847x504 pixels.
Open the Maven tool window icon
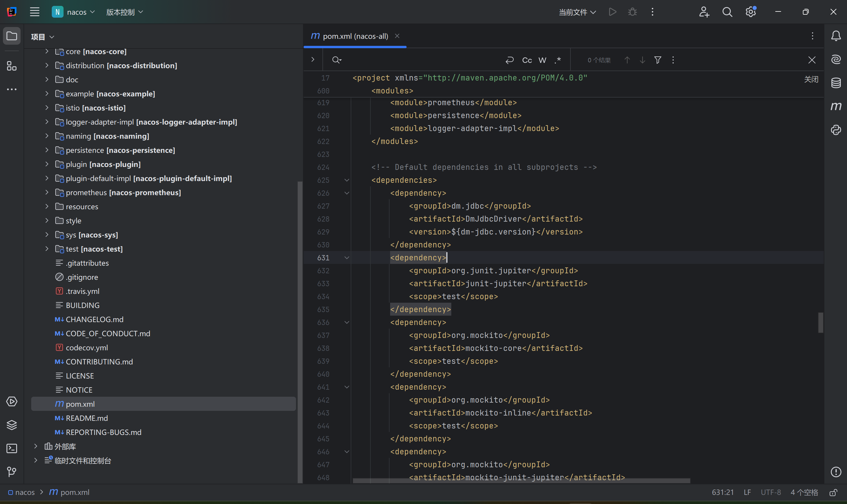click(x=836, y=107)
